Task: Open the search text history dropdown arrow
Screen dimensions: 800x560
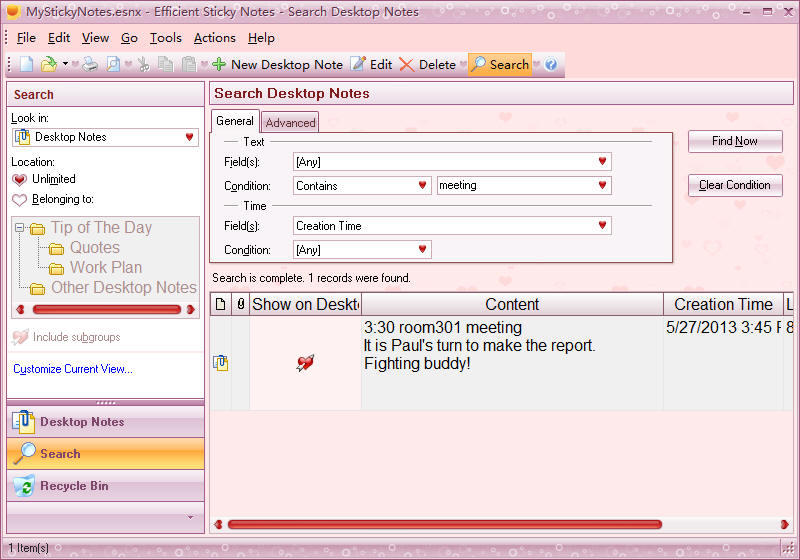Action: (x=602, y=185)
